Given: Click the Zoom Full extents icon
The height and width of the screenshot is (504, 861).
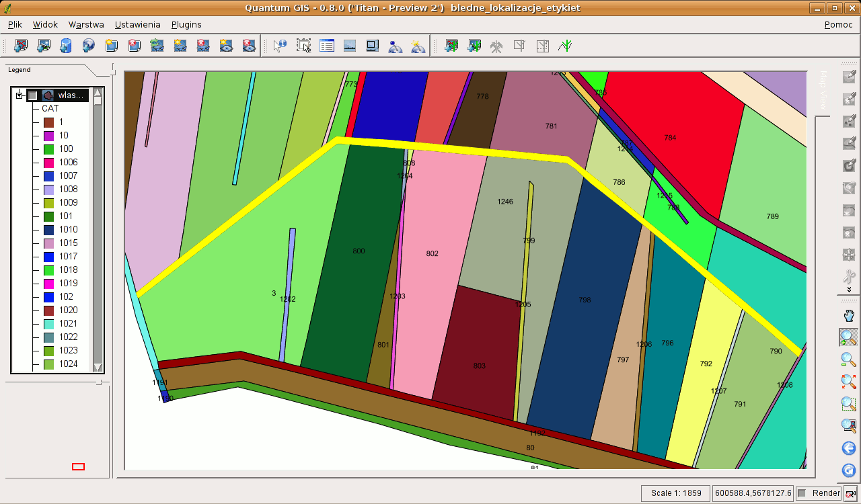Looking at the screenshot, I should tap(849, 382).
